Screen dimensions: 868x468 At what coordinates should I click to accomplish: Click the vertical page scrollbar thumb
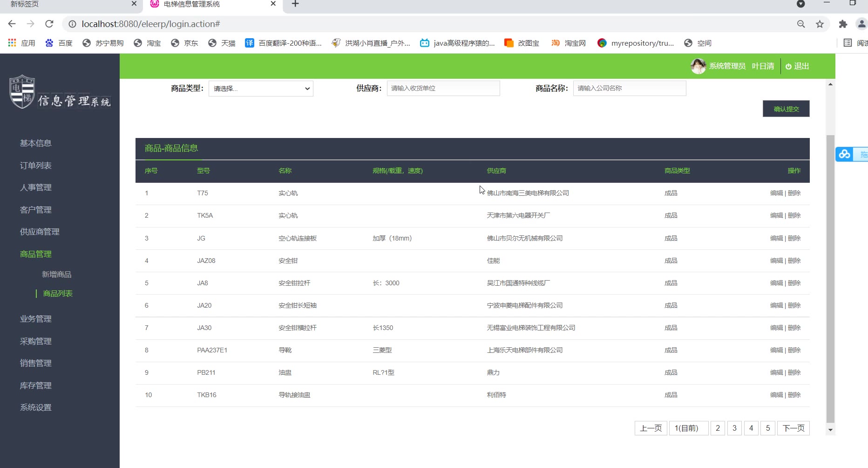(x=830, y=279)
